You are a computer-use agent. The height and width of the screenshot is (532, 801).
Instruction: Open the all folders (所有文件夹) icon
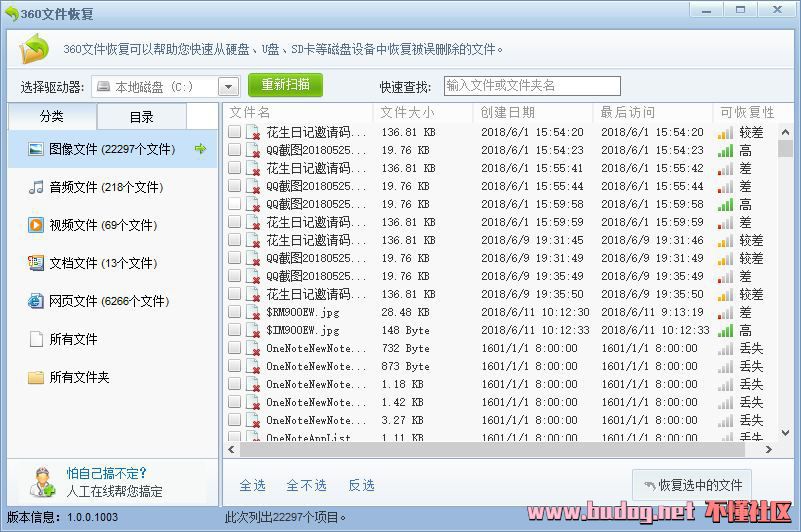point(36,377)
